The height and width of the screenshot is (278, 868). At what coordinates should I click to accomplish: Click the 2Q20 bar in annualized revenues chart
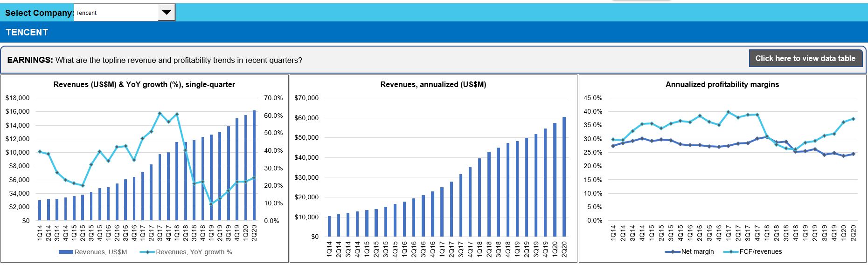[564, 176]
